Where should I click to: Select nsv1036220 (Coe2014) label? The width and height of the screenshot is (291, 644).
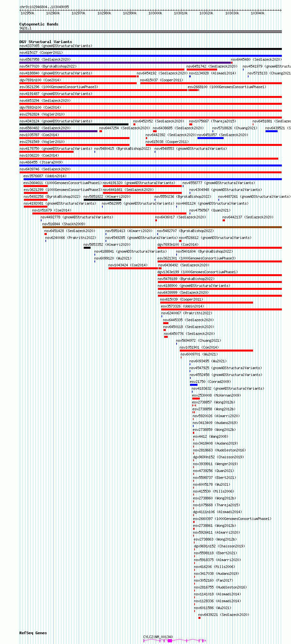(x=39, y=155)
